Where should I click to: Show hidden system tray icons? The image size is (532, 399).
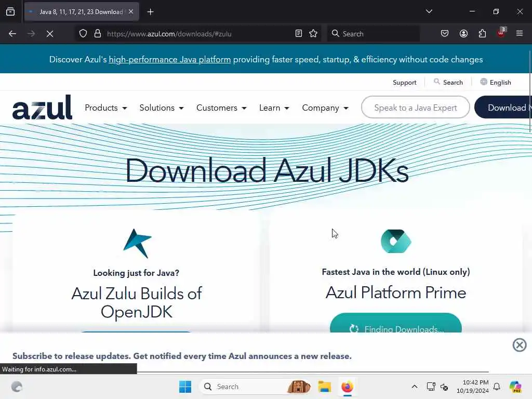pos(415,387)
